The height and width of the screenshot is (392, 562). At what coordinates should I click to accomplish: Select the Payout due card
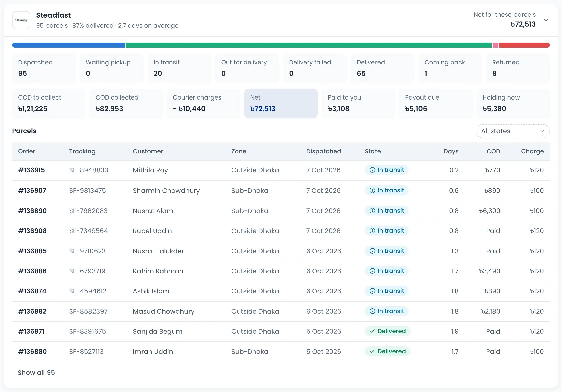click(436, 104)
